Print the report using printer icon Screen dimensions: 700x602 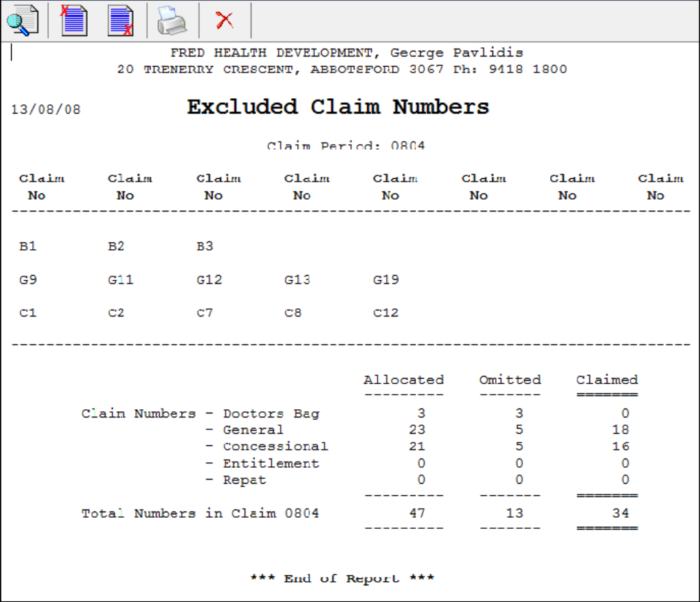172,20
